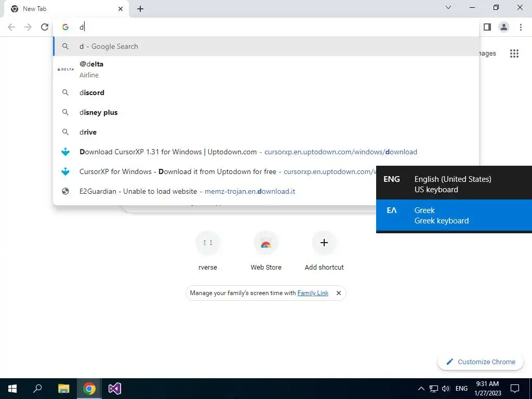
Task: Click the Chrome icon in the taskbar
Action: click(89, 389)
